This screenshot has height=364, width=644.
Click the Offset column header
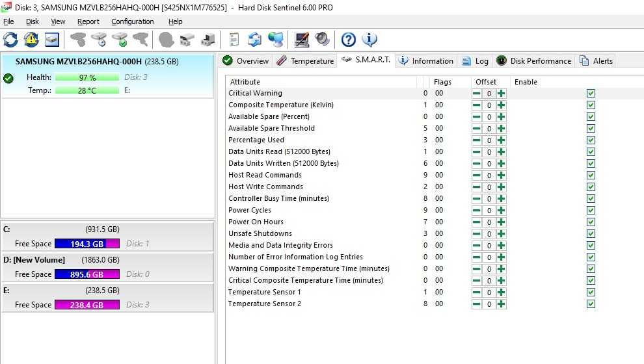(x=490, y=82)
